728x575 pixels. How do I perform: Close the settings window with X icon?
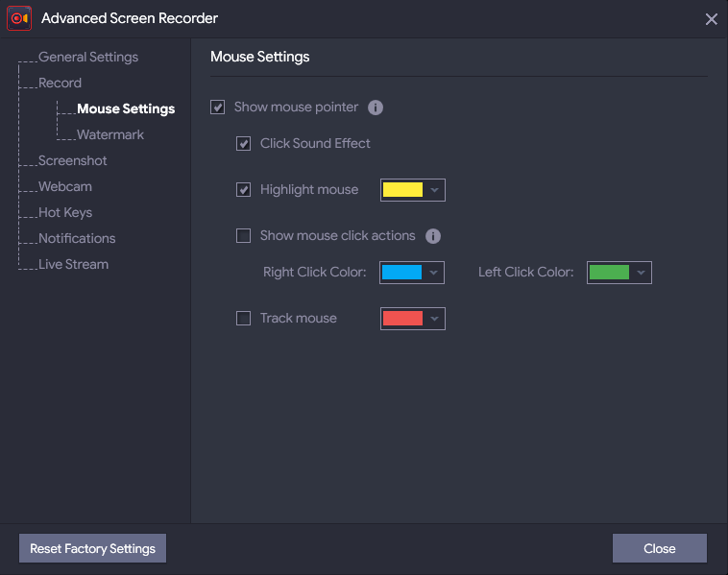711,19
